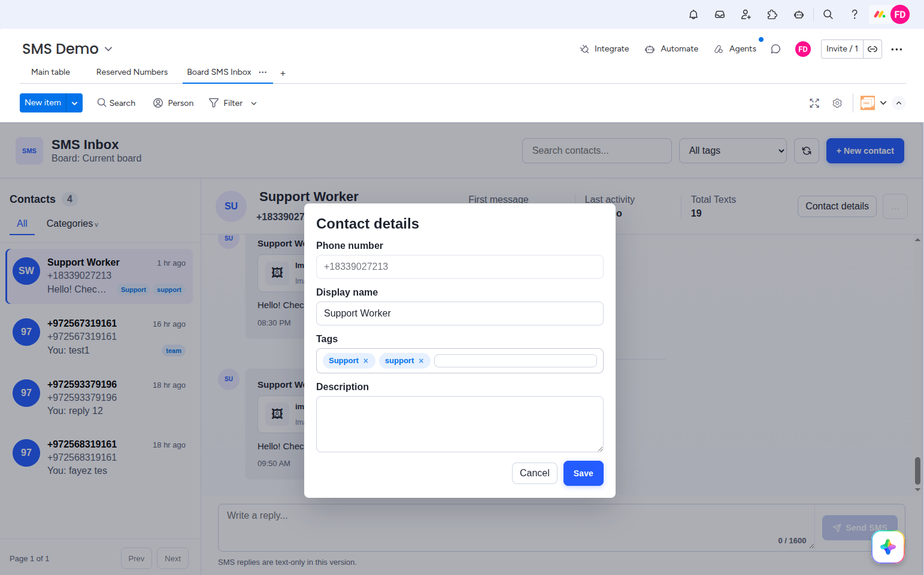Copy board link icon next to Invite
Image resolution: width=924 pixels, height=575 pixels.
[873, 49]
